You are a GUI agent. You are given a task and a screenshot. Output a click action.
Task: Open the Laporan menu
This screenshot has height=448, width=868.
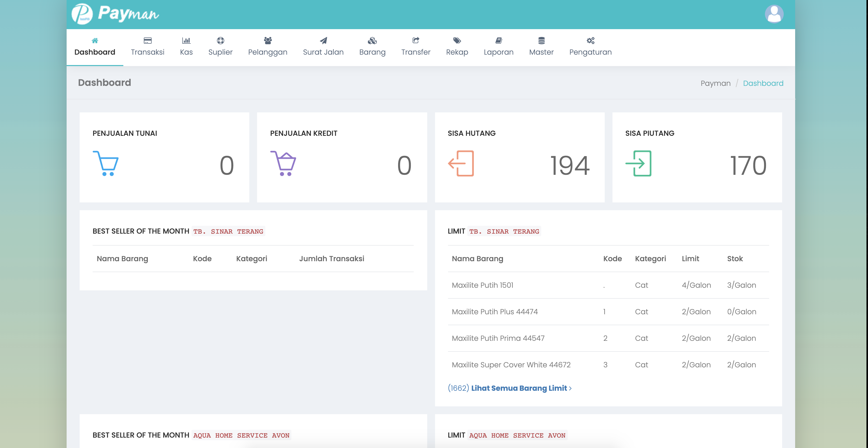498,47
